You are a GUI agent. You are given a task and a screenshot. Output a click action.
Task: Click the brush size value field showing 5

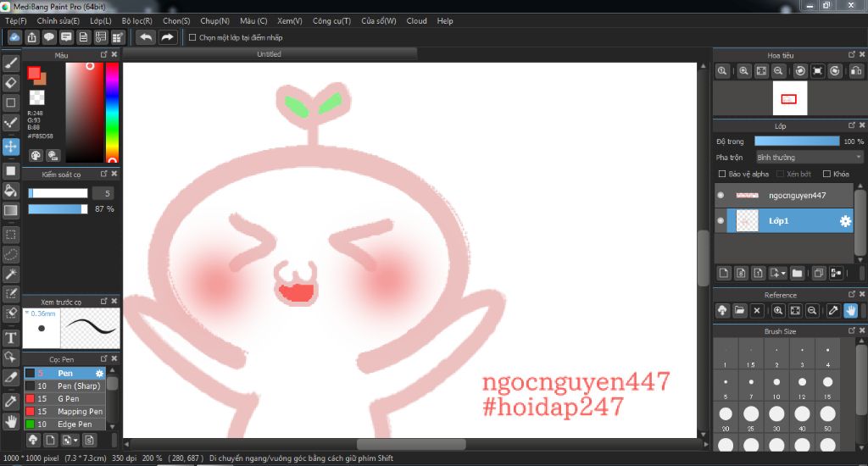tap(104, 193)
